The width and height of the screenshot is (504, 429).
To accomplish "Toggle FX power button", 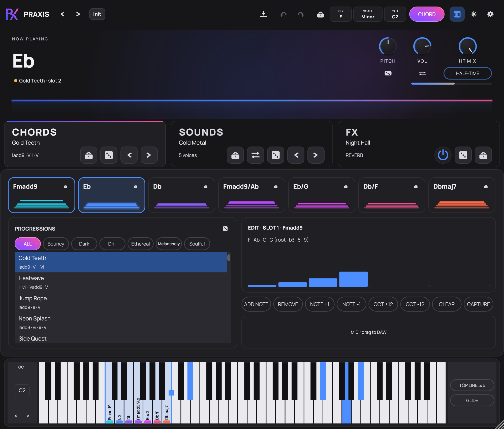I will [x=443, y=155].
